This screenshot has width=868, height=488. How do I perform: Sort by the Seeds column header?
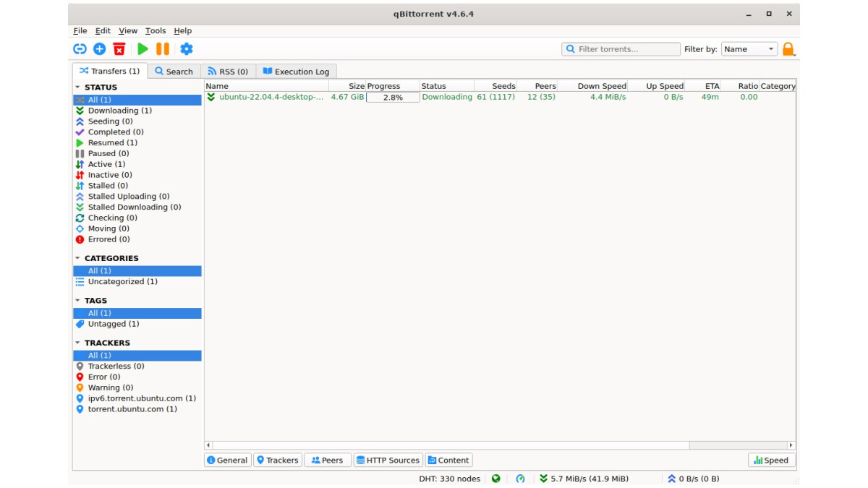(x=495, y=86)
